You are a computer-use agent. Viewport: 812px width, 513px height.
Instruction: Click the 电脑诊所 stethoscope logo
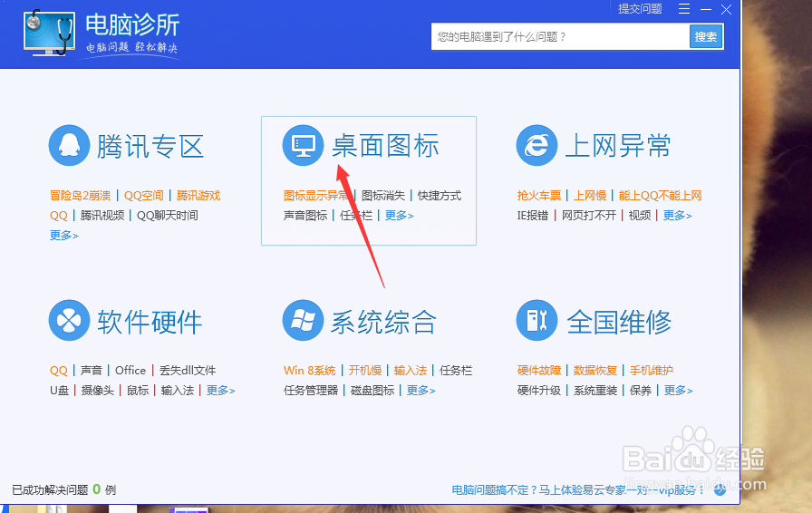click(x=49, y=32)
